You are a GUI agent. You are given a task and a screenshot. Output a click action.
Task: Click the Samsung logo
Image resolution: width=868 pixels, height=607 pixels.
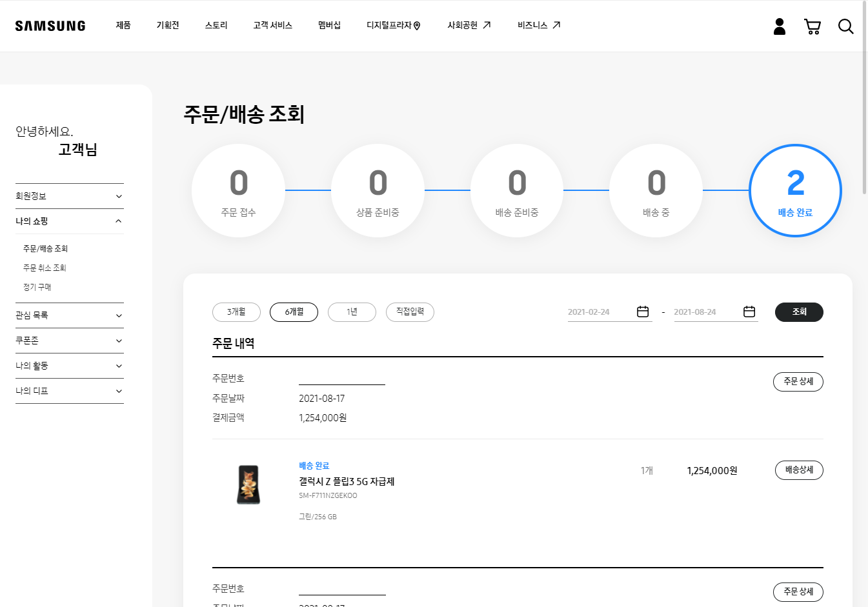pos(50,26)
